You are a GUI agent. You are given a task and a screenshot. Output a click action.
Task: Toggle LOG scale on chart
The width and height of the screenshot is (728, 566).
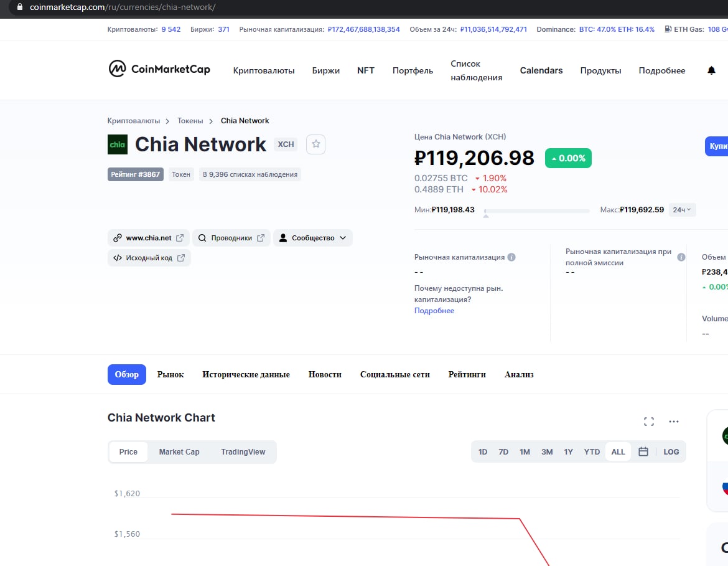tap(671, 451)
